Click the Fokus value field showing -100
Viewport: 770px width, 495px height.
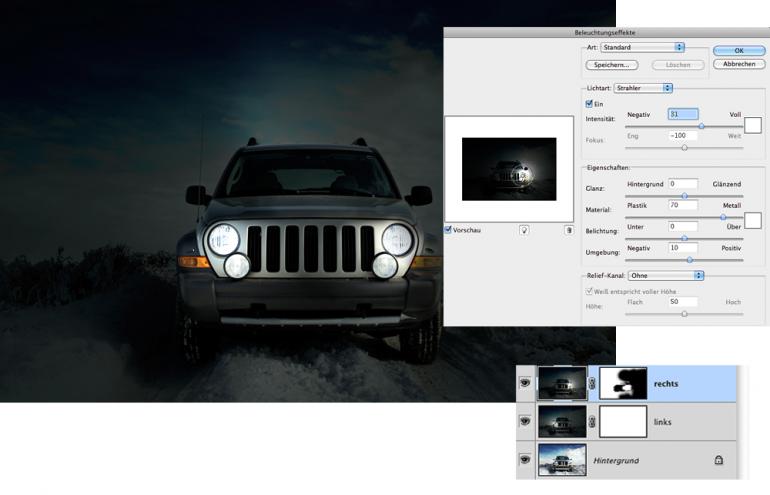click(683, 136)
